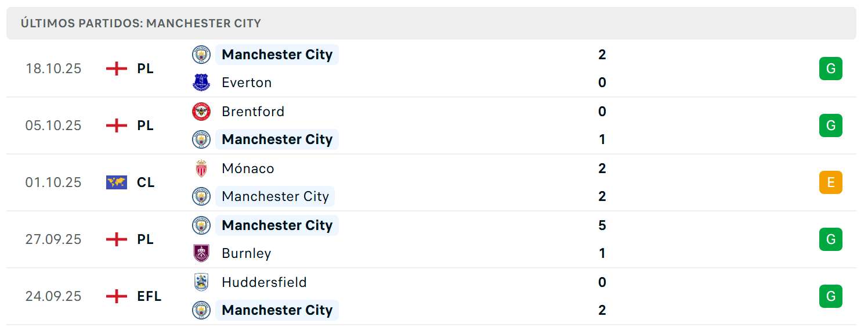Click the Huddersfield club crest icon
Viewport: 868px width, 334px height.
pos(201,282)
